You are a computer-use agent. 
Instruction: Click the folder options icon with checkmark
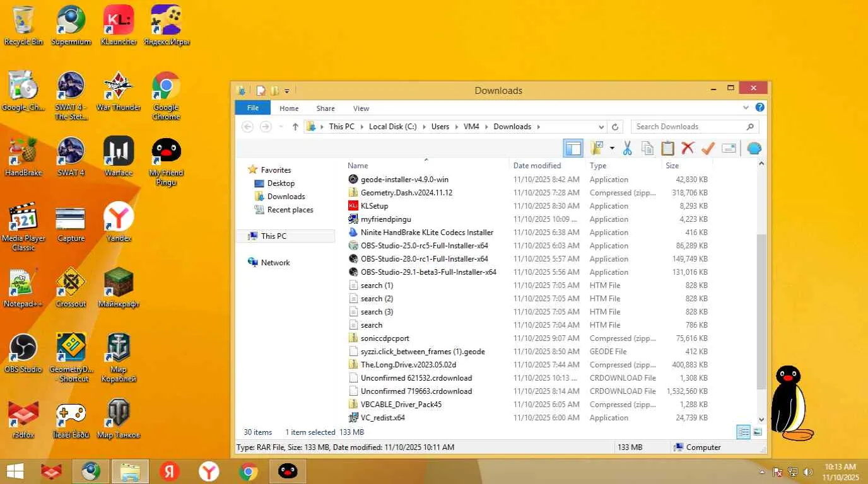[x=597, y=148]
